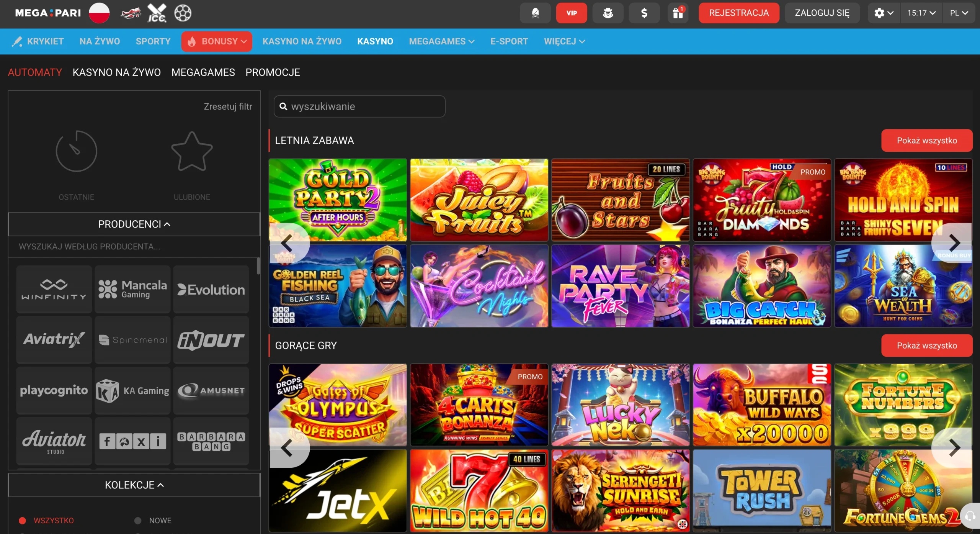
Task: Open the VIP button
Action: (572, 13)
